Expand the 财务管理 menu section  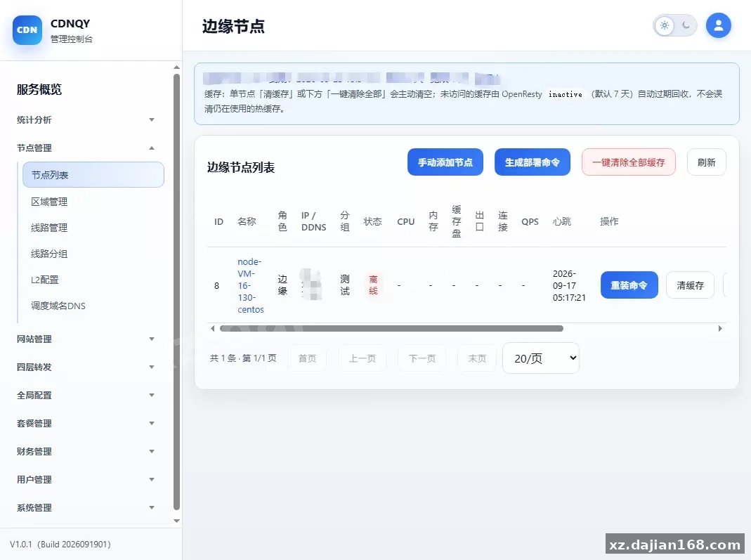[x=86, y=452]
